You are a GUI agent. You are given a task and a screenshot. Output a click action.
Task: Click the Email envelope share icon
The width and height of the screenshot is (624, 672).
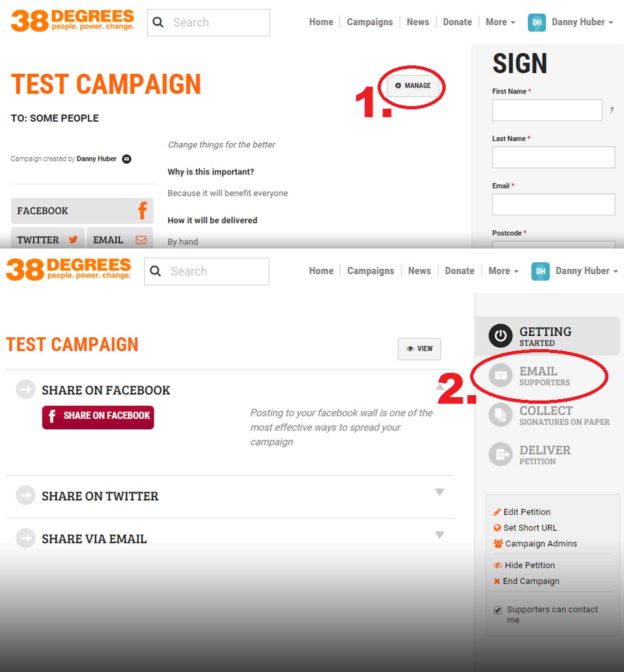tap(141, 240)
